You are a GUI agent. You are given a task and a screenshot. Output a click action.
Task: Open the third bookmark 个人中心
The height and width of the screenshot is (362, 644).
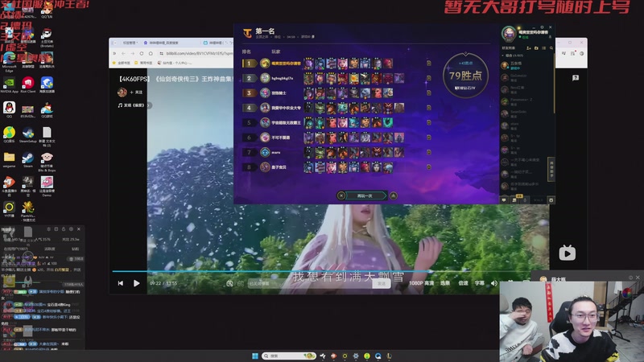[x=174, y=63]
